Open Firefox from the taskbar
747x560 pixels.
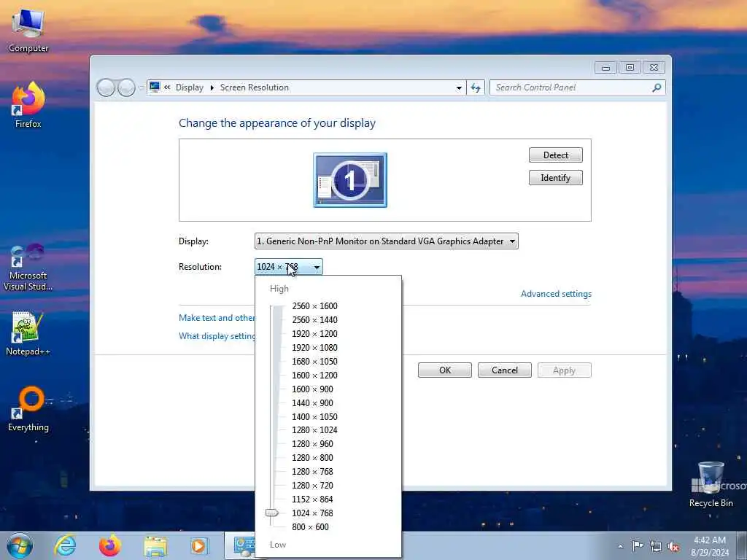pyautogui.click(x=109, y=545)
